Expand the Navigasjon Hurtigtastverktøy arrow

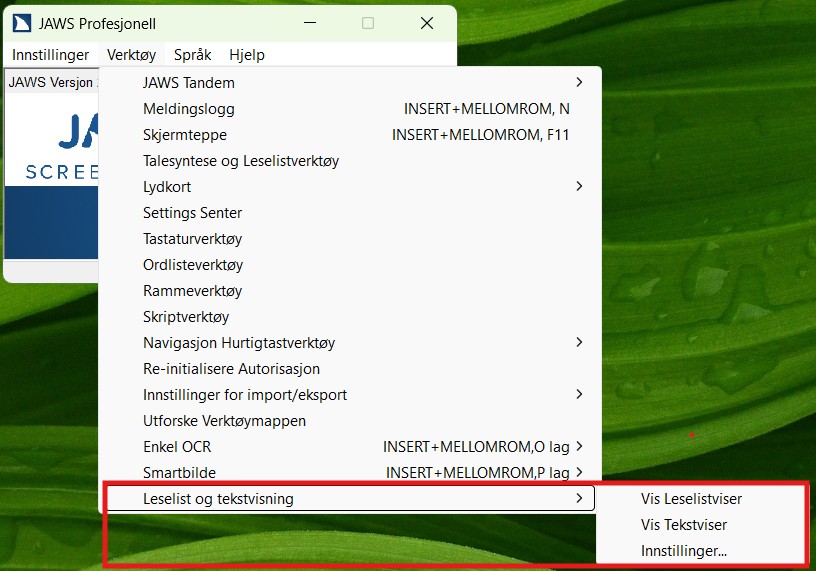579,342
